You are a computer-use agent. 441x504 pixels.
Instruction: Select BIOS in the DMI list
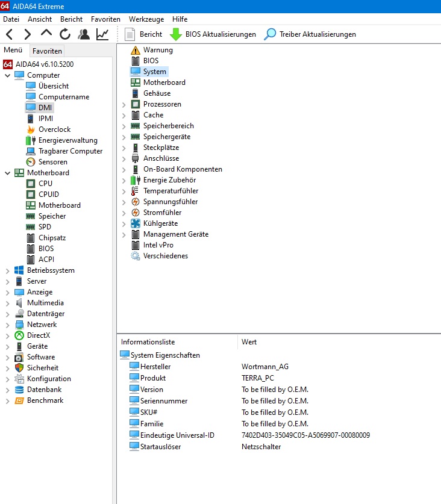coord(151,61)
